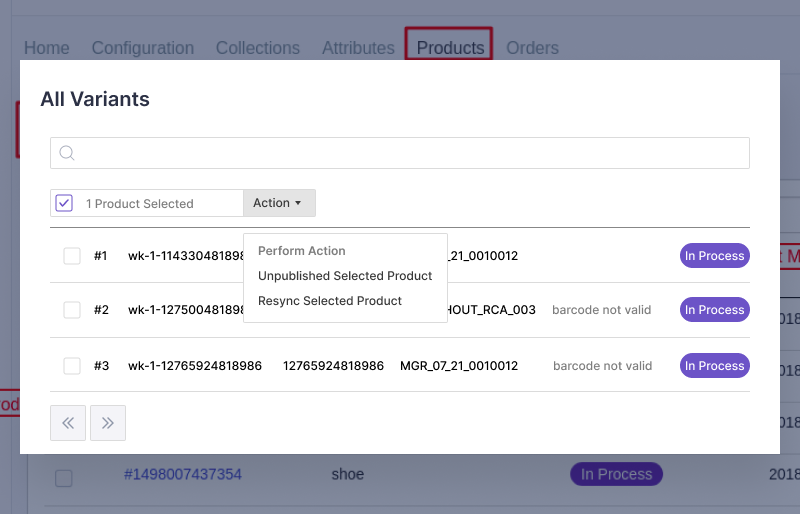Go to the Configuration tab
This screenshot has height=514, width=800.
pos(143,48)
